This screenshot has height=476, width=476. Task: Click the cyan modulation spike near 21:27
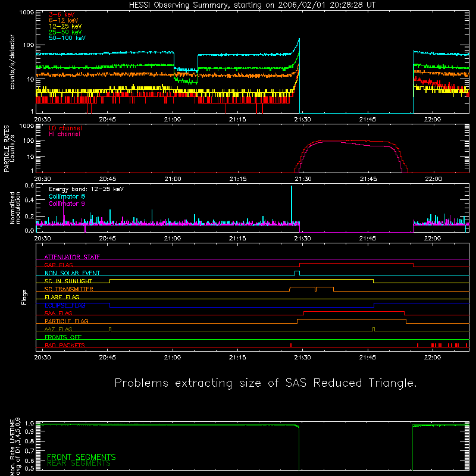point(292,205)
